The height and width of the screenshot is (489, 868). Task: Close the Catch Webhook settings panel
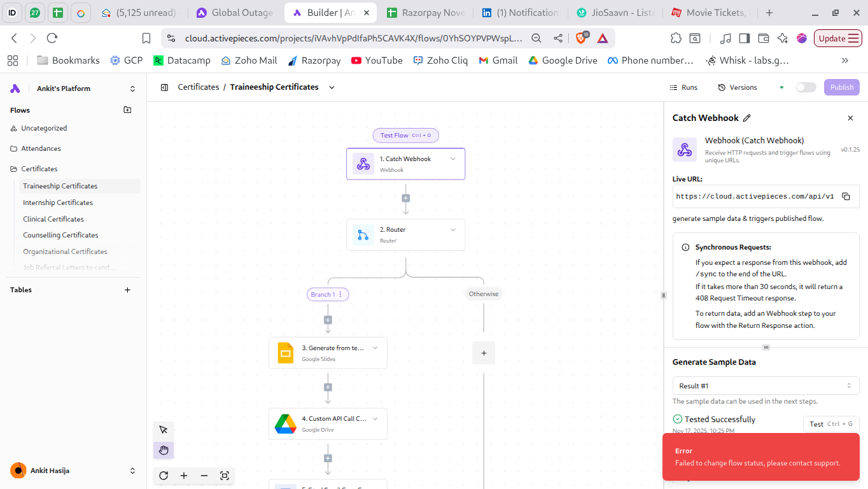pyautogui.click(x=850, y=118)
